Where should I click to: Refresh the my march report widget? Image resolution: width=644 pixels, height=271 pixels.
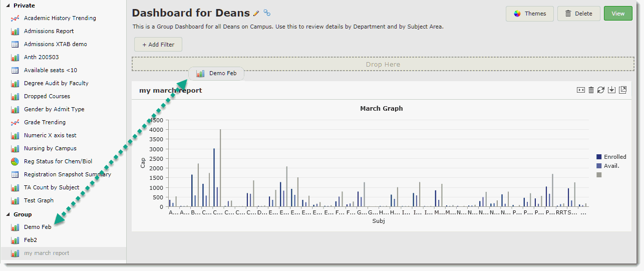601,90
